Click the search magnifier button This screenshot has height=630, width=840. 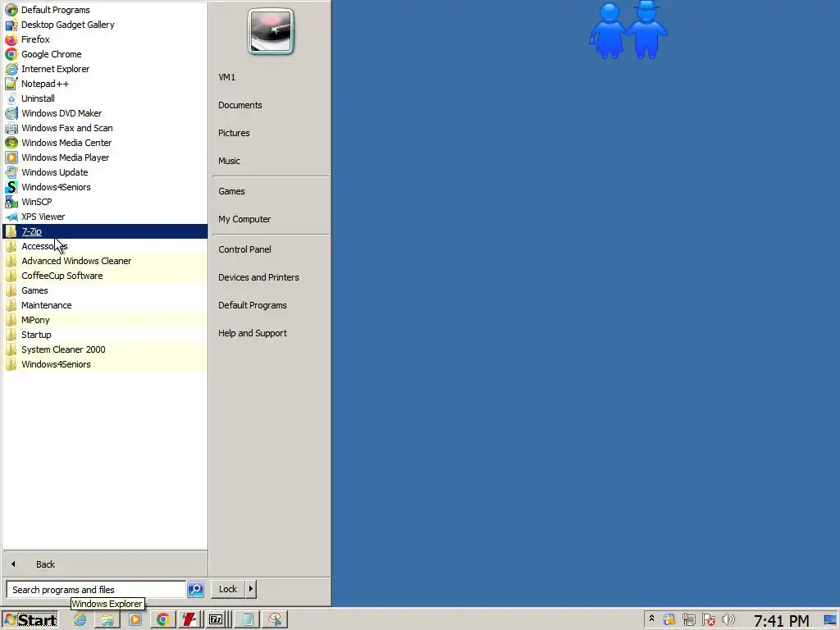pyautogui.click(x=195, y=589)
